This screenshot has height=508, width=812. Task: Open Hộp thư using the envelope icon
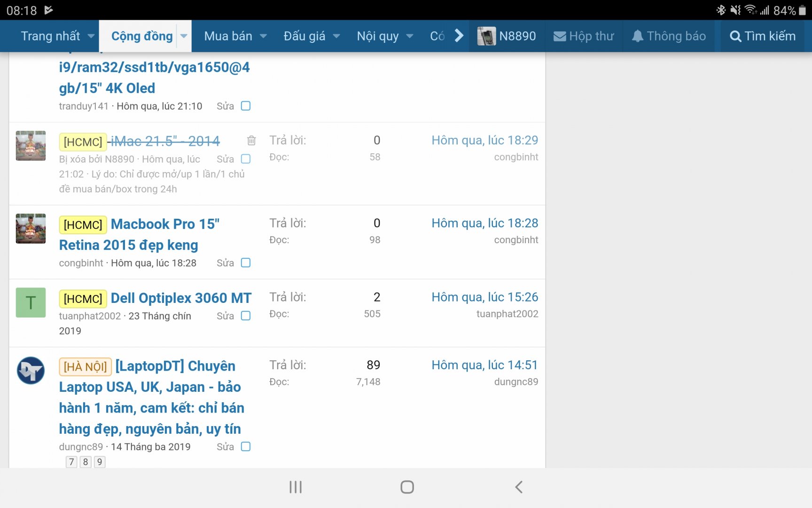click(559, 36)
